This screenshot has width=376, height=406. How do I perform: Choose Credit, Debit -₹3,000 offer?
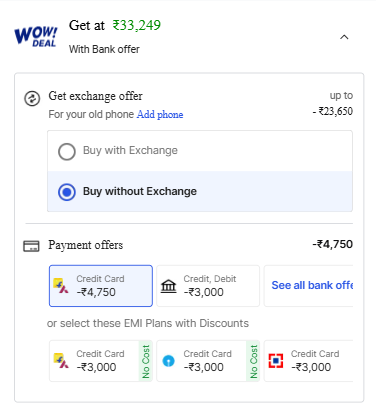[x=208, y=286]
